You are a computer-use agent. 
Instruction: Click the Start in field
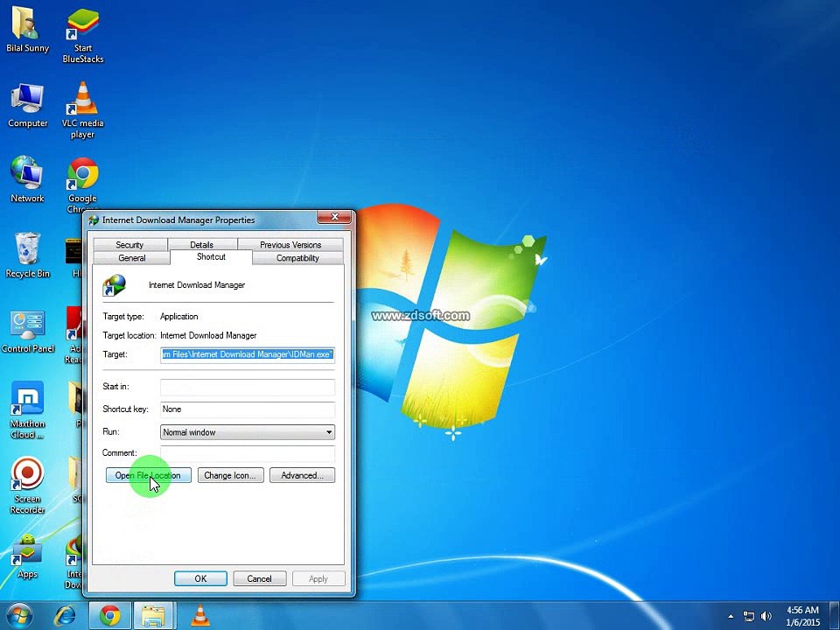248,387
